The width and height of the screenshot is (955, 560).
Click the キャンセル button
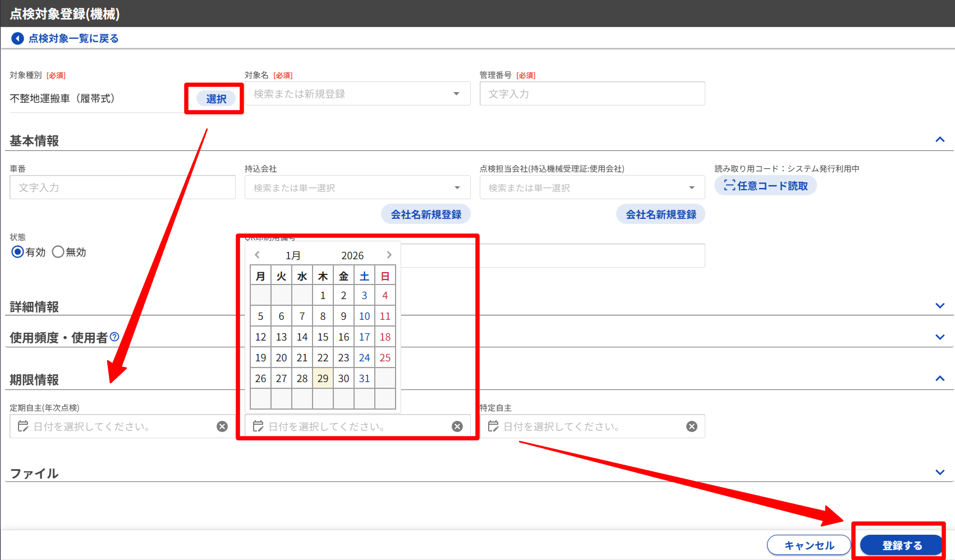coord(809,545)
